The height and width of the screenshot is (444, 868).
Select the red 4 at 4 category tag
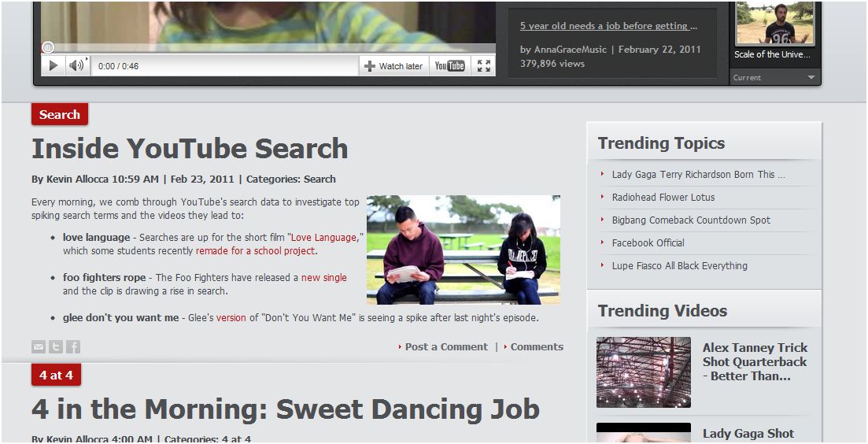[x=56, y=376]
